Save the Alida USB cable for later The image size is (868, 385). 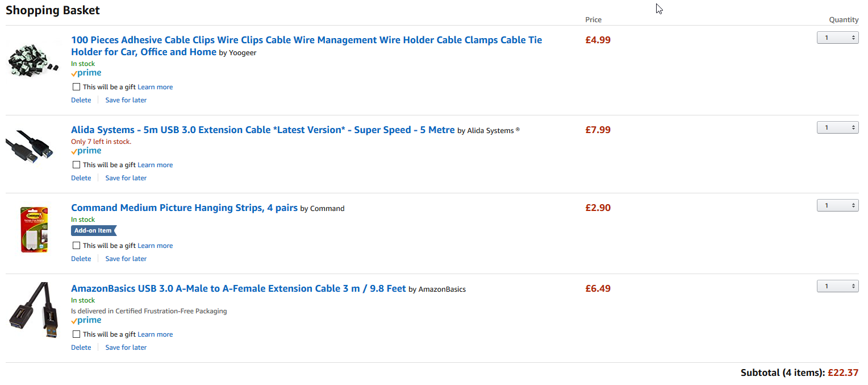click(126, 178)
